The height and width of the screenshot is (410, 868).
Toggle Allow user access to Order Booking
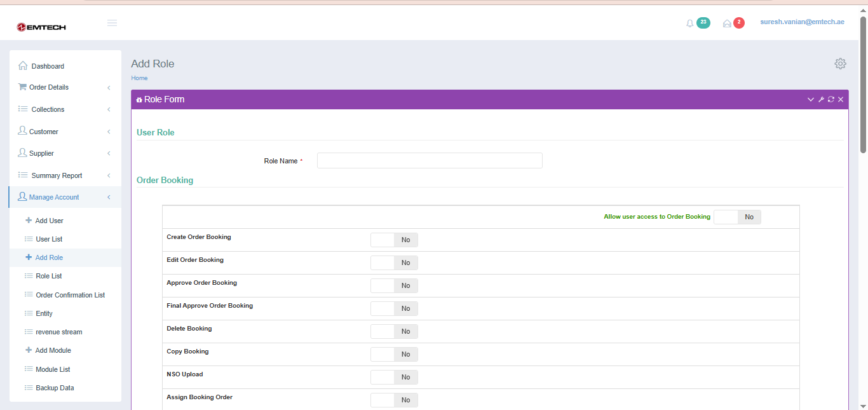(x=736, y=217)
